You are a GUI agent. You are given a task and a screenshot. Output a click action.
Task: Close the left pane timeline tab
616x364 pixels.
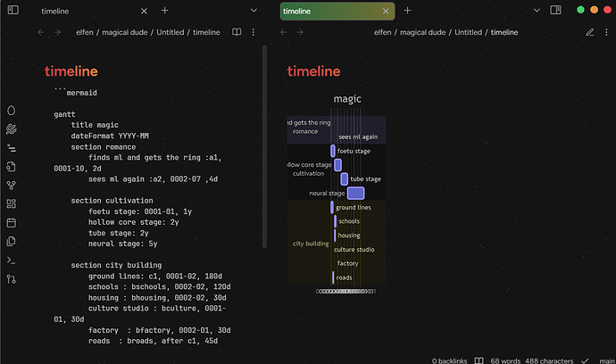click(x=144, y=12)
